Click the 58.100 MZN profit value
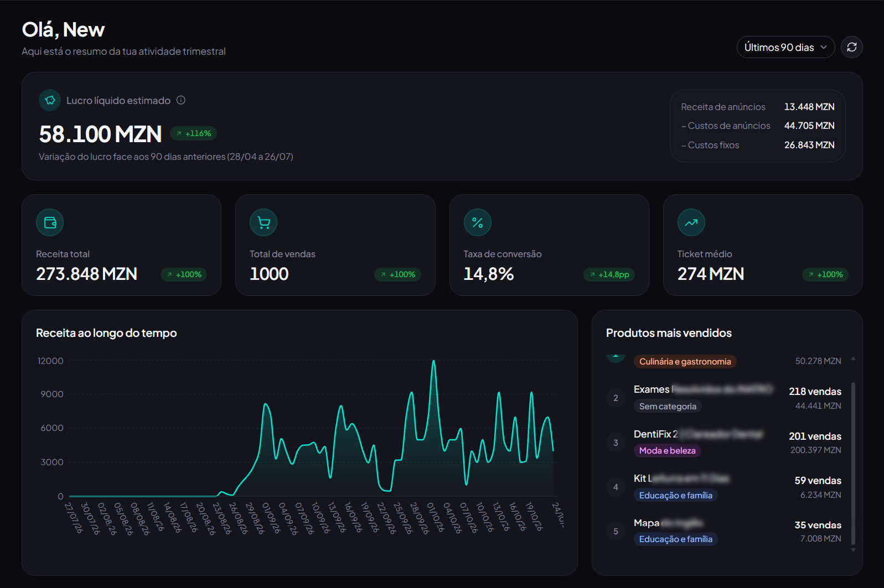884x588 pixels. pos(100,134)
